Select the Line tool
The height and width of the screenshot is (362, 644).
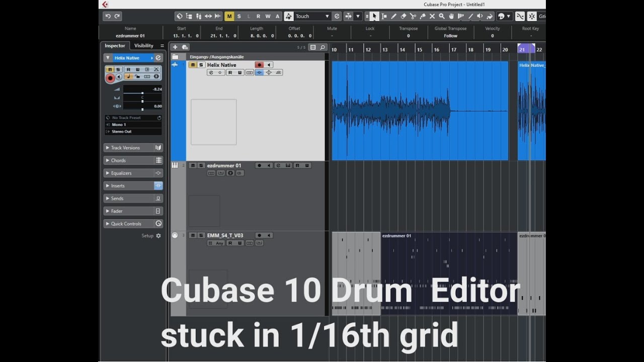pos(471,16)
